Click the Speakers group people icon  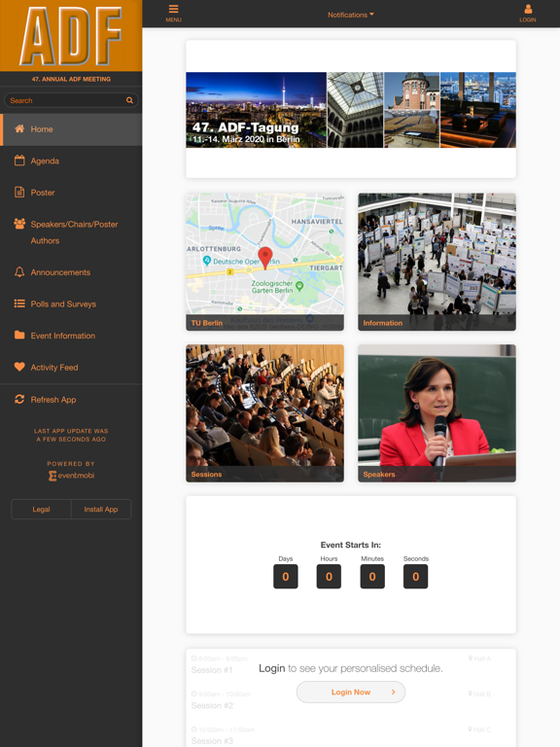[x=19, y=224]
